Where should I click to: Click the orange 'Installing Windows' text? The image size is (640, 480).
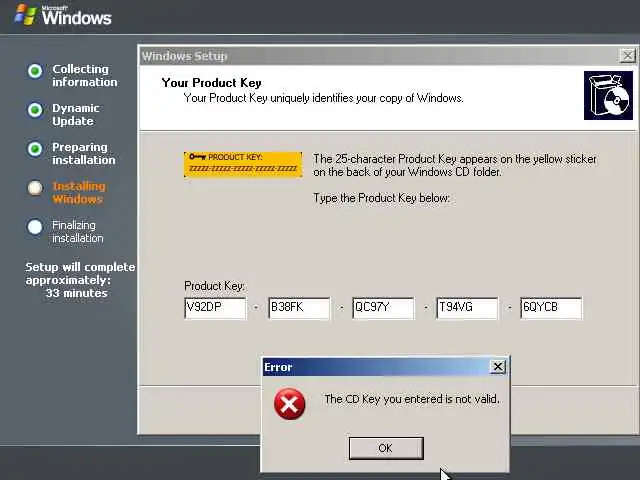(79, 193)
